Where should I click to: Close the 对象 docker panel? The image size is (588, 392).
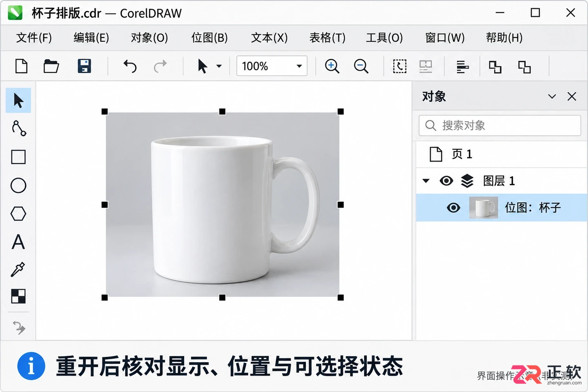pyautogui.click(x=572, y=96)
